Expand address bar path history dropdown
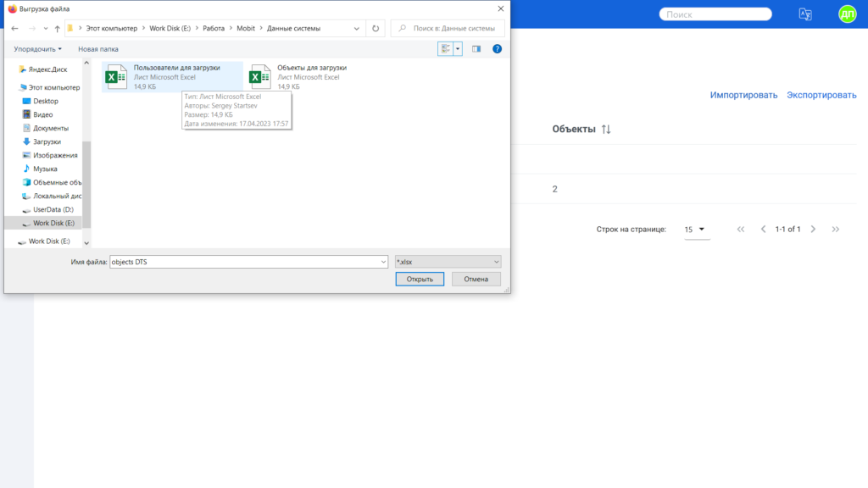Screen dimensions: 868x488 (x=357, y=28)
